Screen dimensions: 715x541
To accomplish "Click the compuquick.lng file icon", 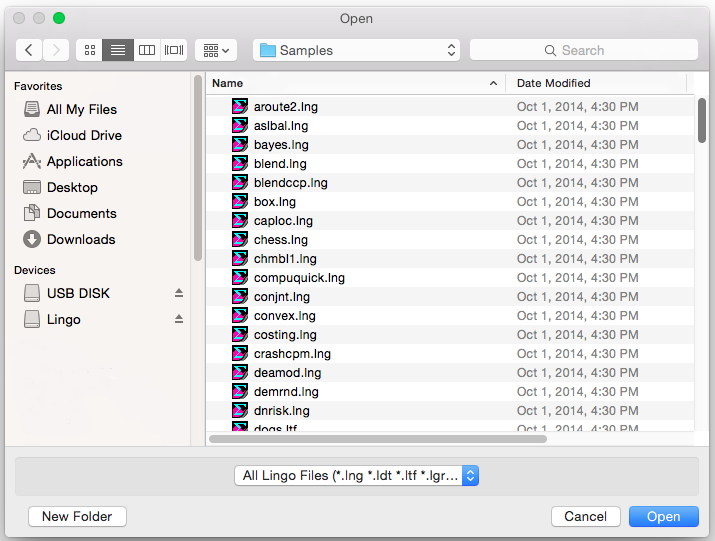I will [240, 277].
